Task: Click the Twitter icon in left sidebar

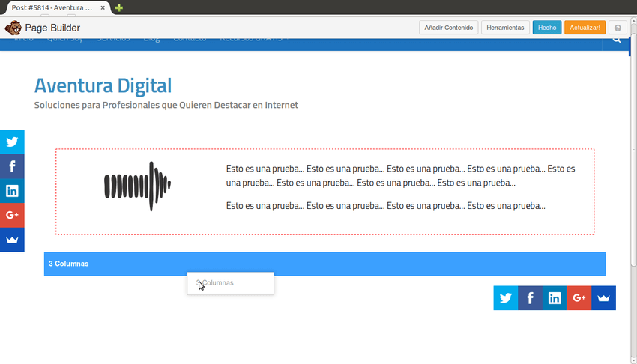Action: pos(12,142)
